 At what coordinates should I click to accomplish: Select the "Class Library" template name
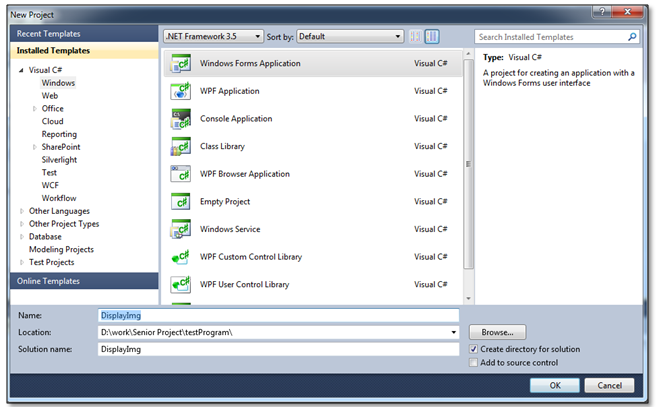(x=222, y=146)
